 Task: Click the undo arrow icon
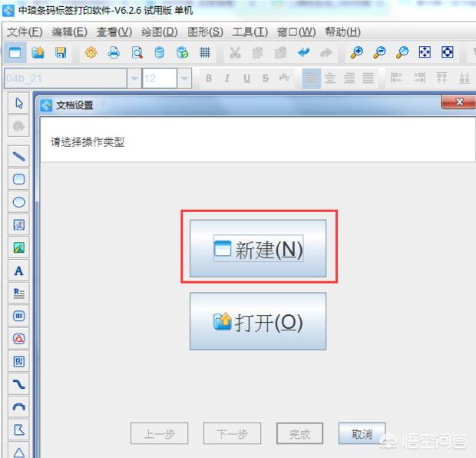(303, 53)
